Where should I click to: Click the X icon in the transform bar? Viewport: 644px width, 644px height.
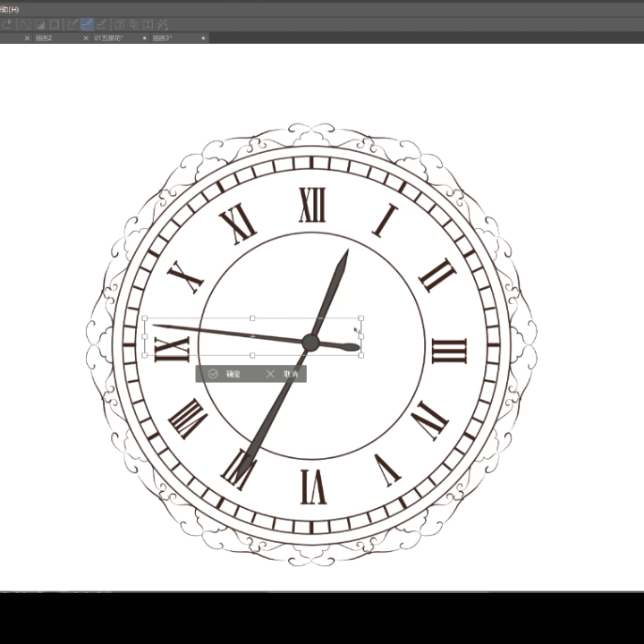click(x=270, y=374)
